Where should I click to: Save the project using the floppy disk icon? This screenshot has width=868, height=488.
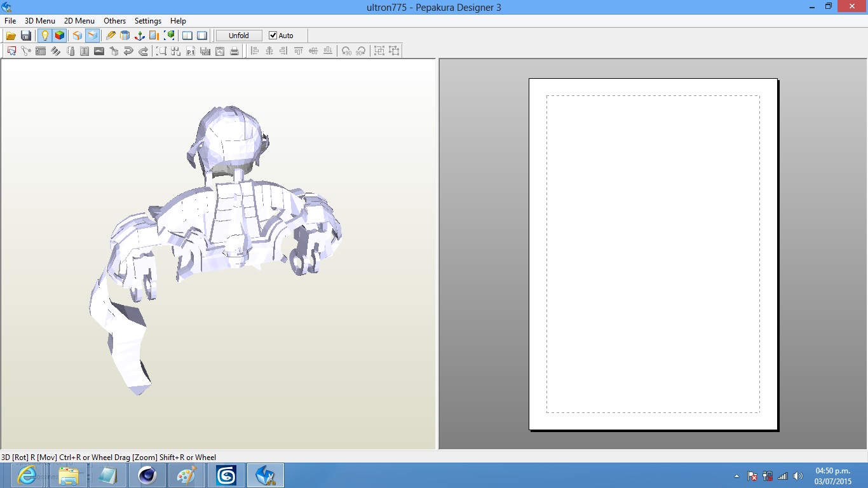[x=26, y=36]
